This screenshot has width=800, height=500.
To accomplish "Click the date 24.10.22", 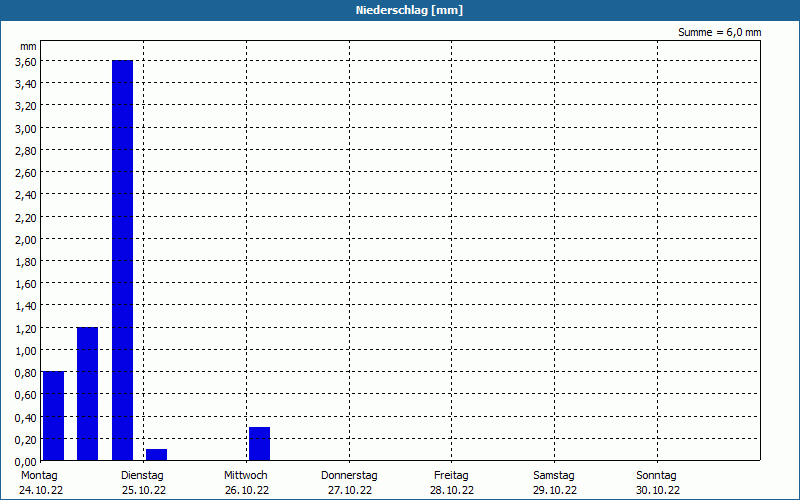I will tap(41, 490).
